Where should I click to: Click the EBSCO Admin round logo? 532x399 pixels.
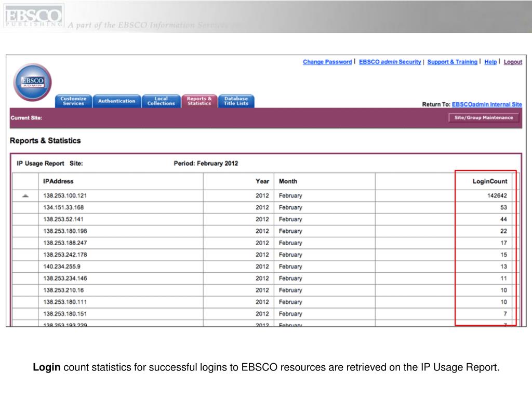tap(33, 82)
